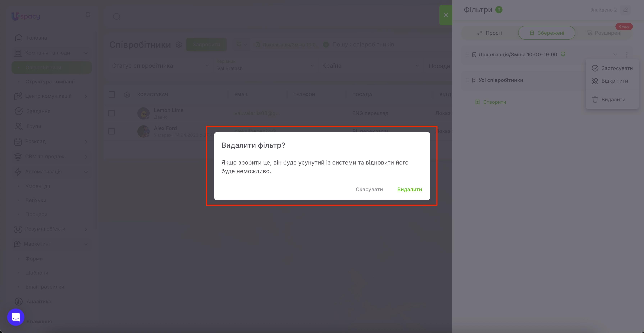The width and height of the screenshot is (644, 333).
Task: Click the Розклад calendar icon
Action: click(18, 141)
